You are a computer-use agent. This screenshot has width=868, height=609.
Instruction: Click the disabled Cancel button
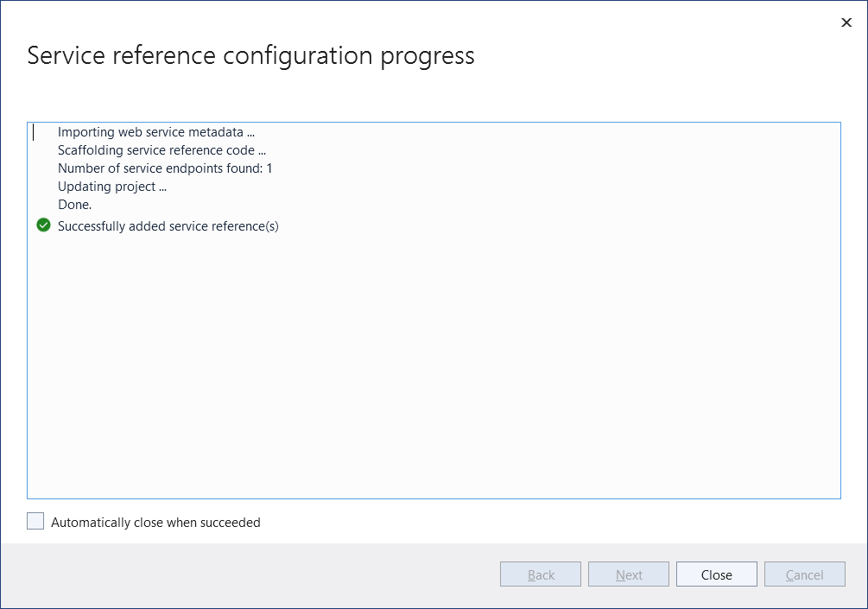[x=804, y=574]
